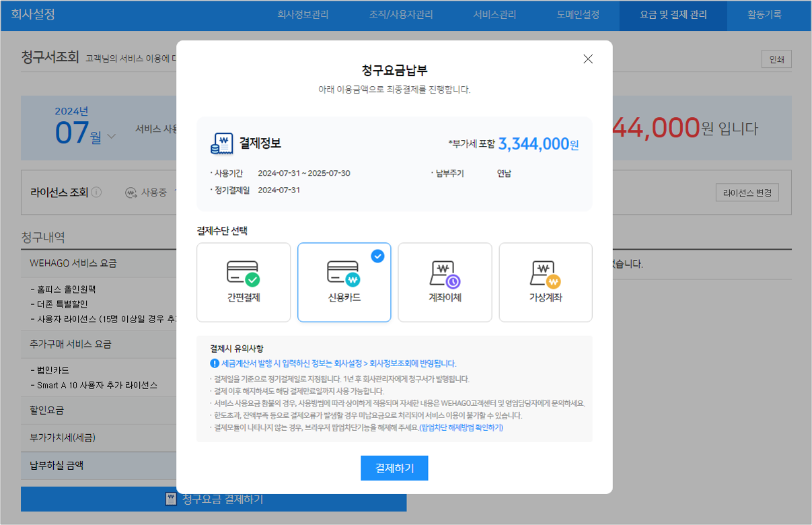Choose the 계좌이체 bank transfer icon
Viewport: 812px width, 525px height.
pyautogui.click(x=444, y=273)
